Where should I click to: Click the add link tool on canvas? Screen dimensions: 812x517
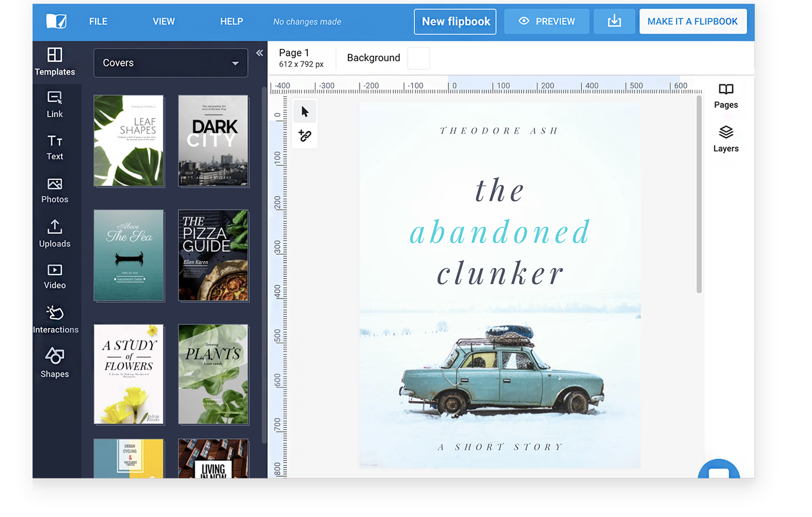[305, 136]
